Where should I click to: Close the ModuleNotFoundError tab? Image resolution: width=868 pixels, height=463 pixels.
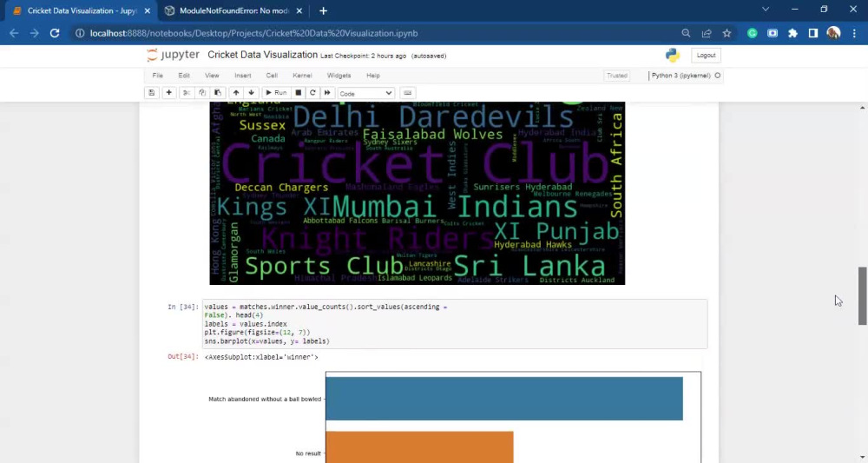[299, 10]
